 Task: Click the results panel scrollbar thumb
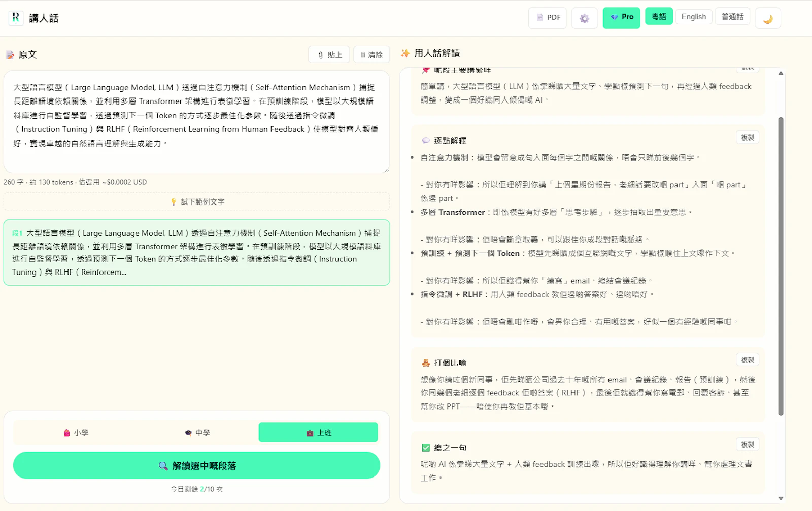click(x=781, y=266)
